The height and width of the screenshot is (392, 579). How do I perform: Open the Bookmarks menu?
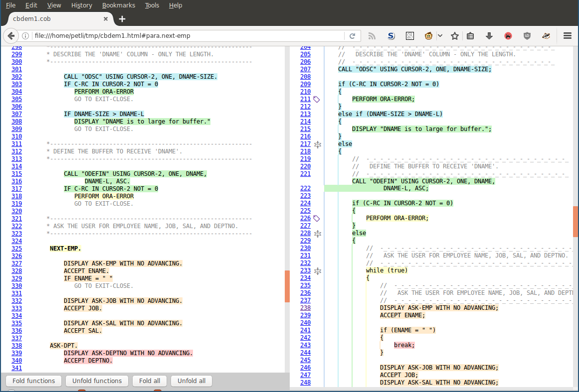[x=118, y=5]
